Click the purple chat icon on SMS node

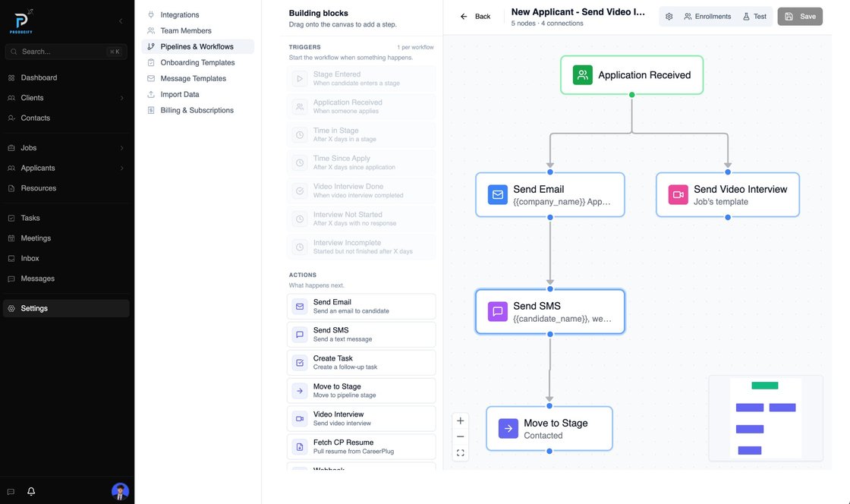497,312
